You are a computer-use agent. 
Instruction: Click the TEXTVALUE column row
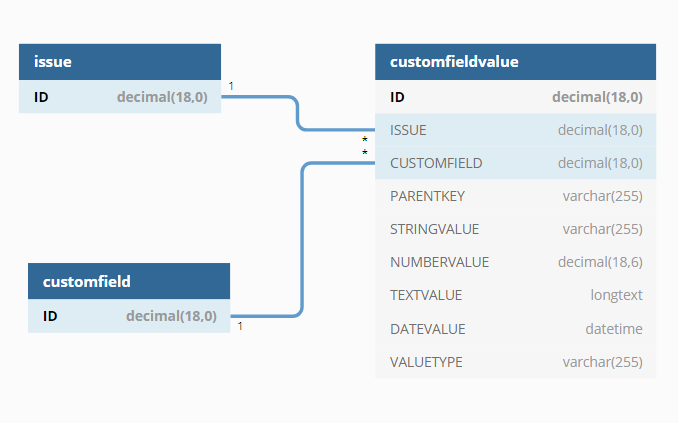point(515,295)
